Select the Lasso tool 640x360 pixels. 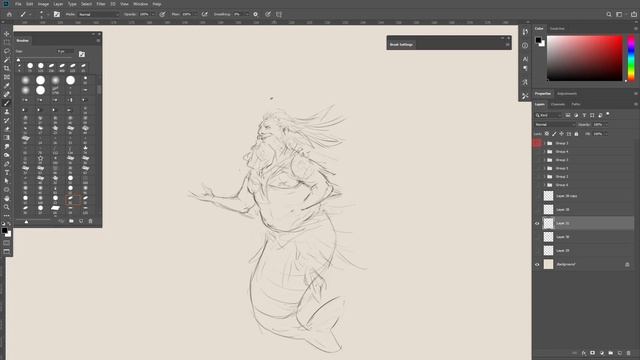(x=7, y=51)
